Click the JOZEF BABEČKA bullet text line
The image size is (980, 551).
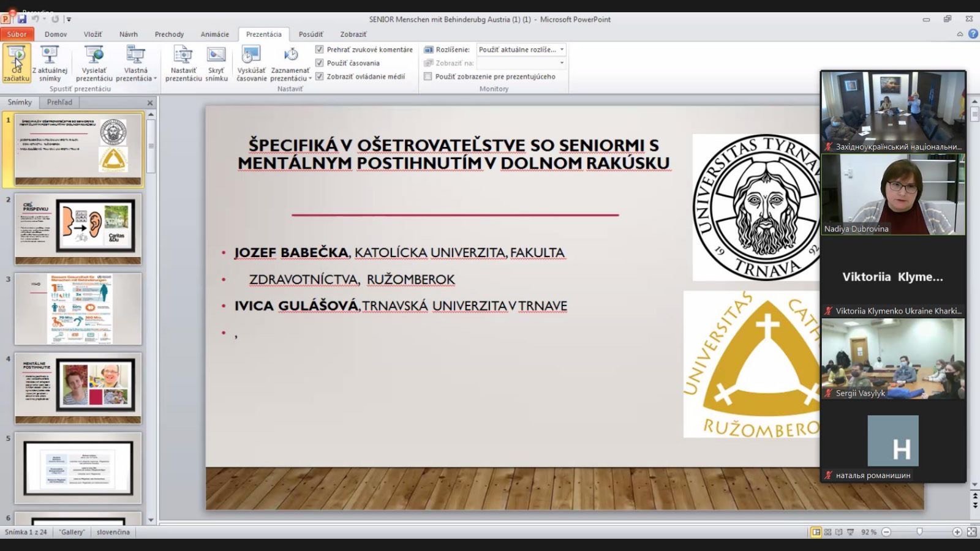399,252
